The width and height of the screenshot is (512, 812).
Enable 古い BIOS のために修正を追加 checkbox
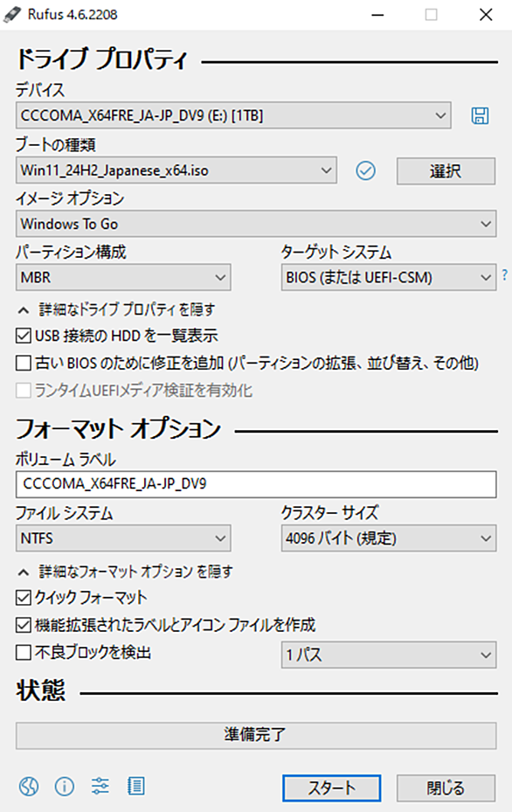(24, 363)
